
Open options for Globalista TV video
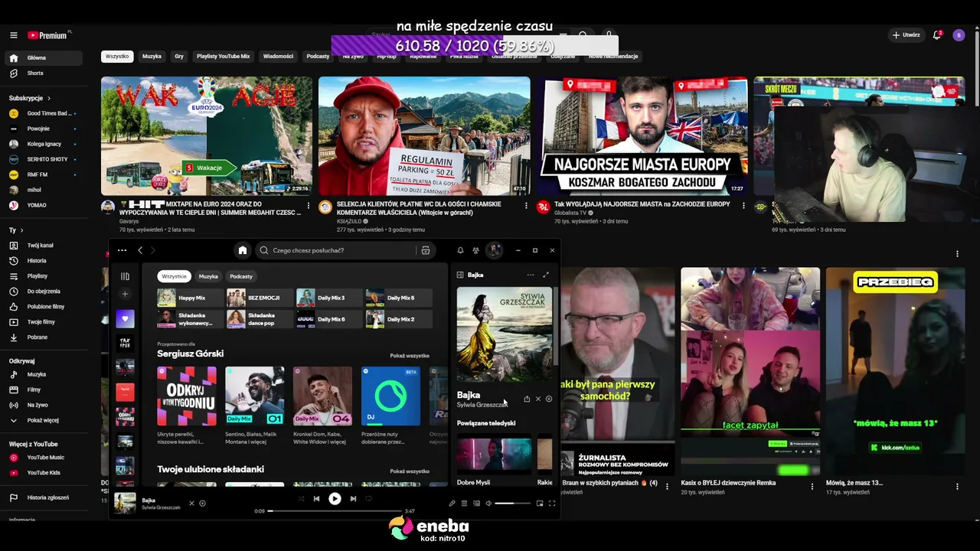(x=743, y=206)
